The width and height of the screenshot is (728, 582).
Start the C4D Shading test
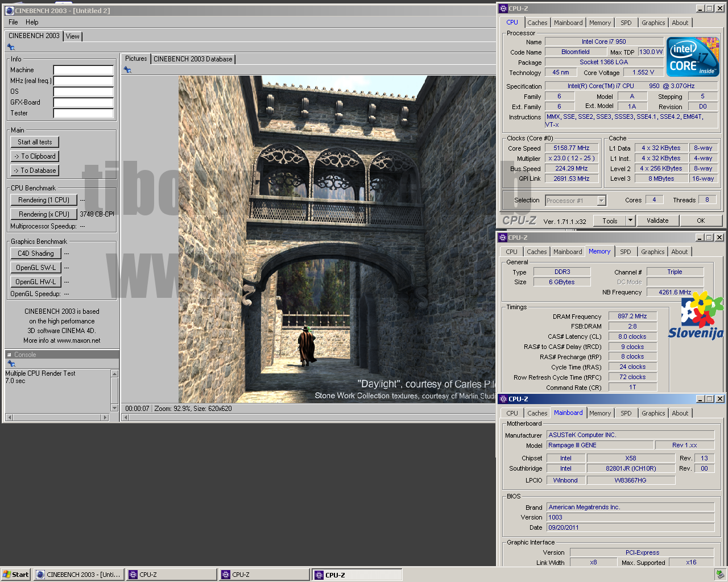[x=36, y=253]
